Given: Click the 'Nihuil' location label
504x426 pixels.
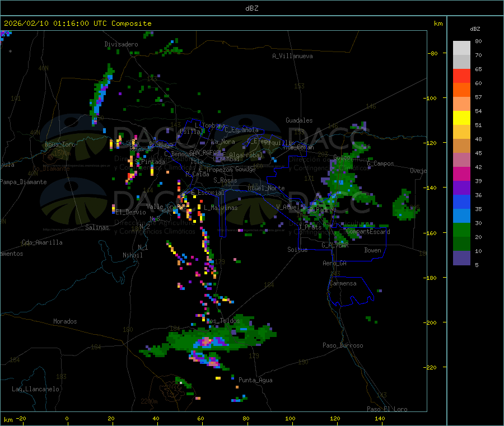Looking at the screenshot, I should pyautogui.click(x=132, y=255).
